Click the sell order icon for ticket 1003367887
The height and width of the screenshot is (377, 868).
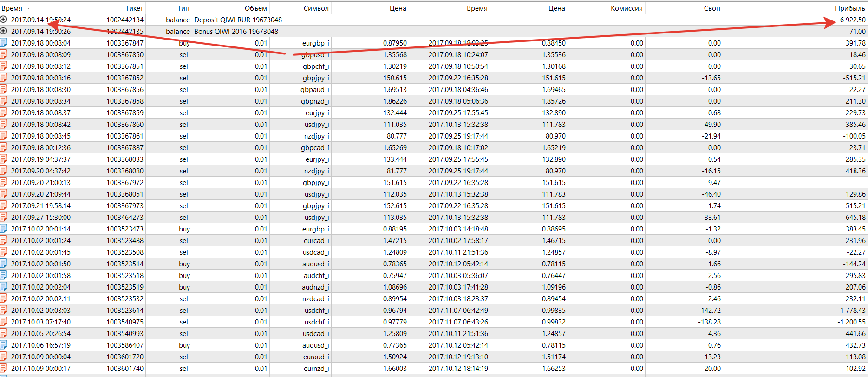[x=3, y=147]
